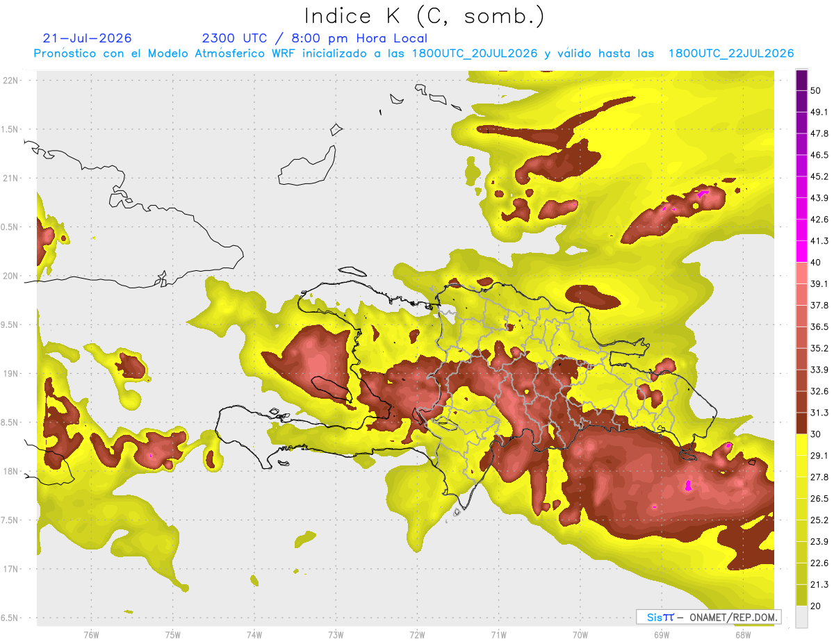Click the colorbar label "23.9"
The height and width of the screenshot is (644, 834).
coord(819,542)
